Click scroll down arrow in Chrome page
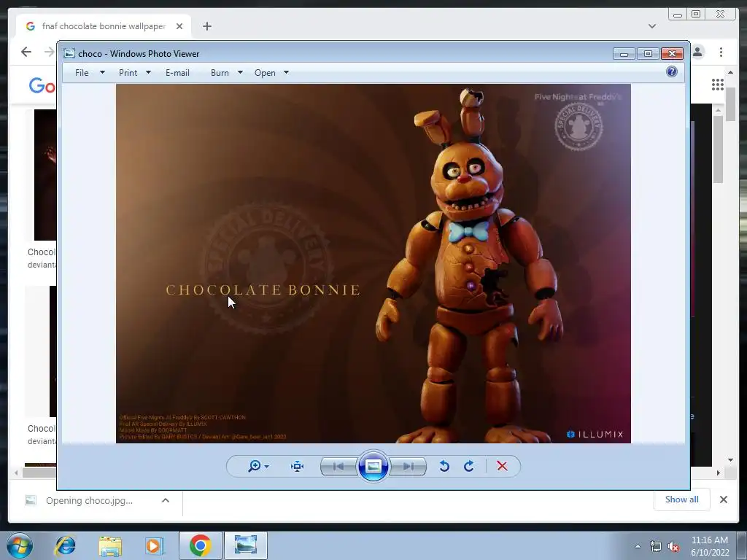This screenshot has height=560, width=747. (731, 460)
